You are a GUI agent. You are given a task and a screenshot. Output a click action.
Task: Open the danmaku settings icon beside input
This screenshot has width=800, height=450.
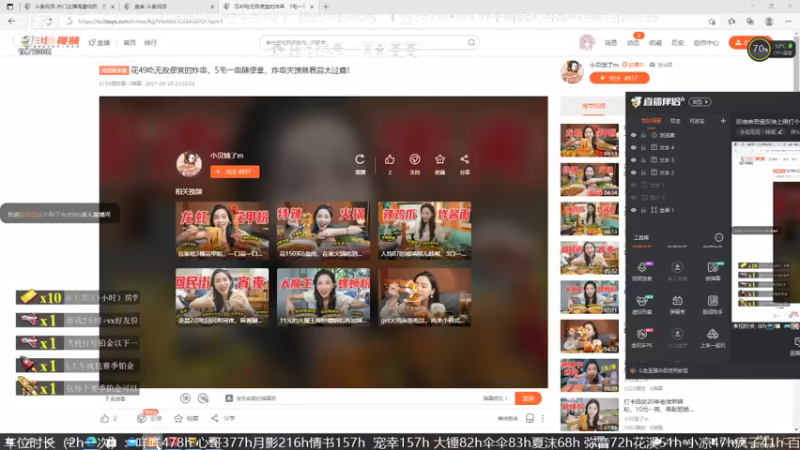pyautogui.click(x=203, y=398)
